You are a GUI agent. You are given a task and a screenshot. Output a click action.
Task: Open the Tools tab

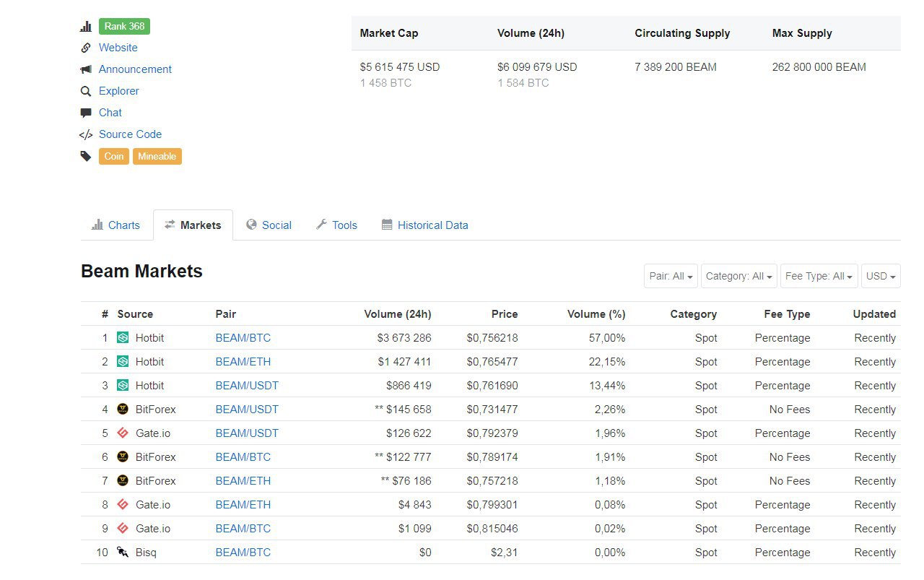336,225
